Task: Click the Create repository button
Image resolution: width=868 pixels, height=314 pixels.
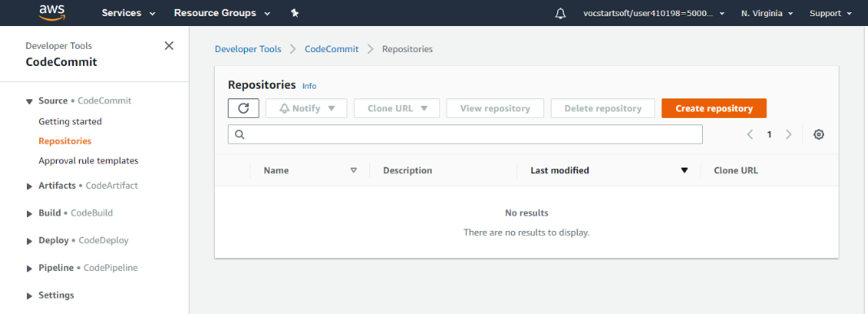Action: click(714, 108)
